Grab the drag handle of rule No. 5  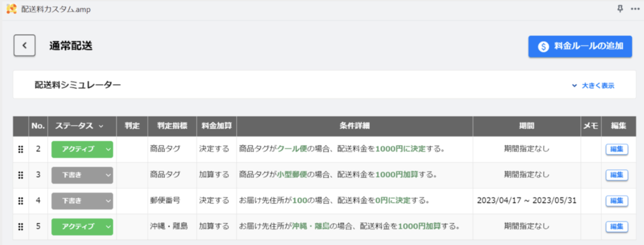(x=21, y=227)
